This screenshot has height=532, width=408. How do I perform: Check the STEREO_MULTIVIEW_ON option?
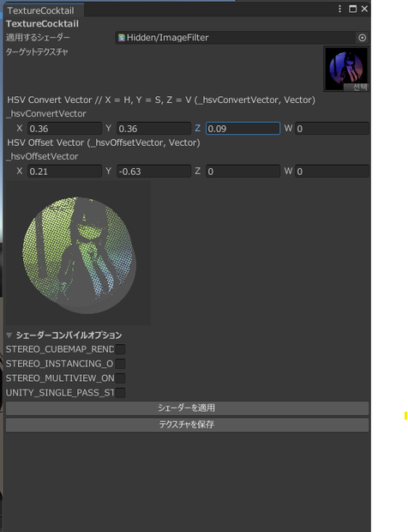click(x=120, y=378)
